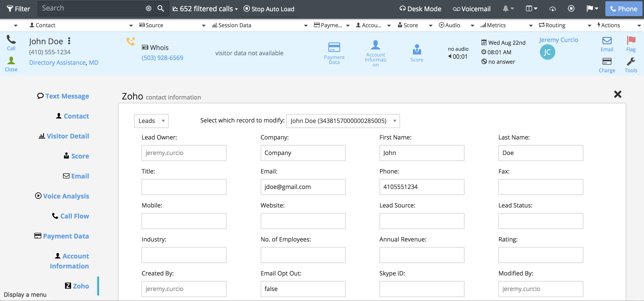Expand the record selection dropdown
This screenshot has width=644, height=301.
[343, 121]
